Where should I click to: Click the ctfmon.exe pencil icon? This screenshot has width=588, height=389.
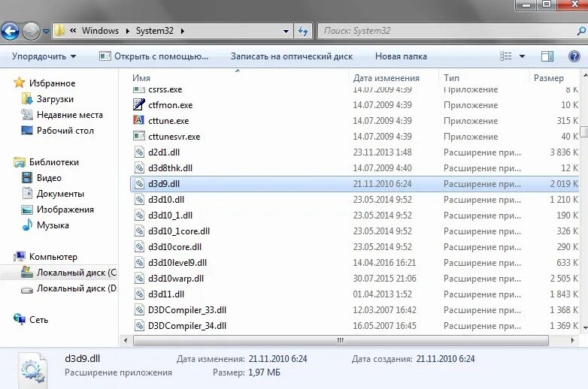tap(139, 104)
